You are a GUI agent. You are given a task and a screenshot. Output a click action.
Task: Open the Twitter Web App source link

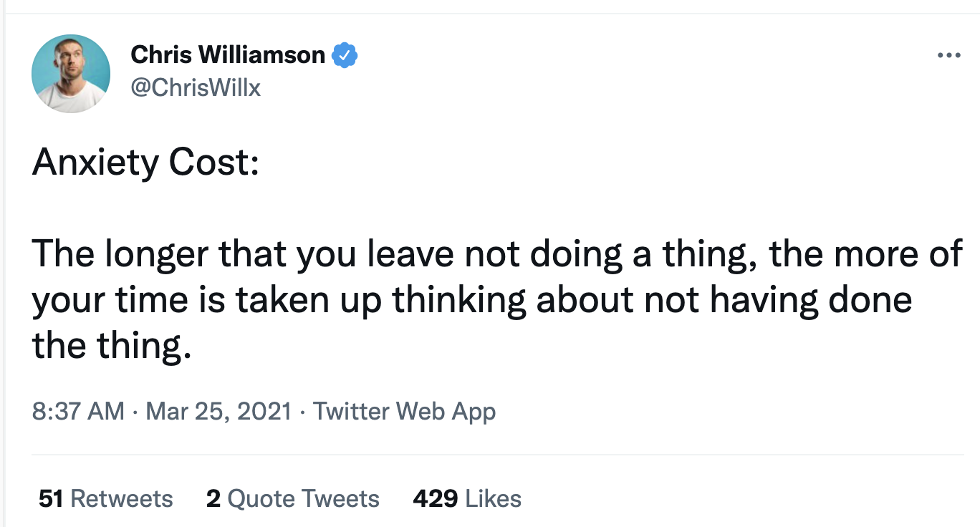click(x=405, y=411)
